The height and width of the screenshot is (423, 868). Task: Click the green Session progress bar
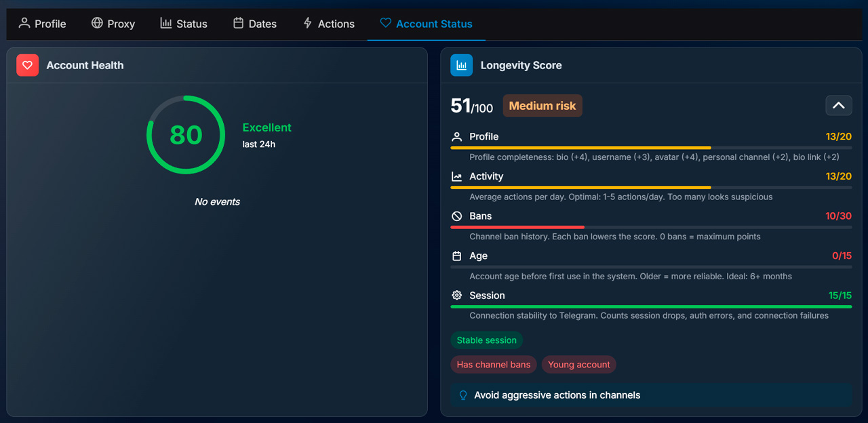coord(651,306)
